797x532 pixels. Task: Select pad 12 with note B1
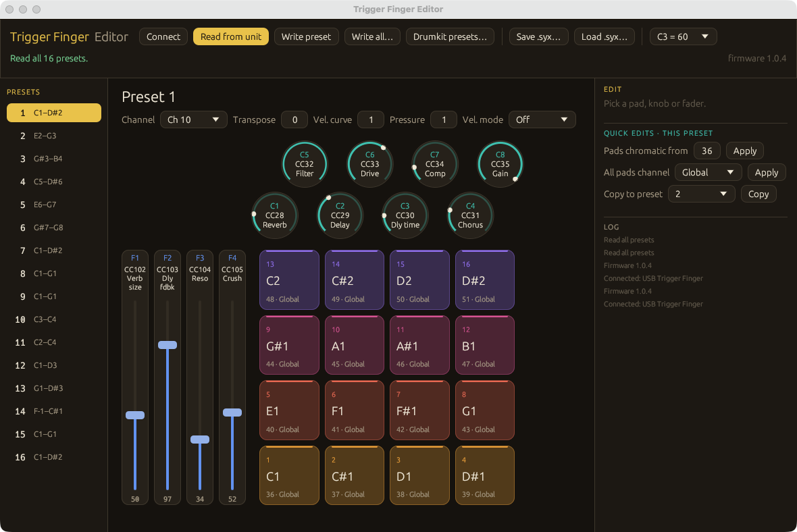click(x=485, y=345)
